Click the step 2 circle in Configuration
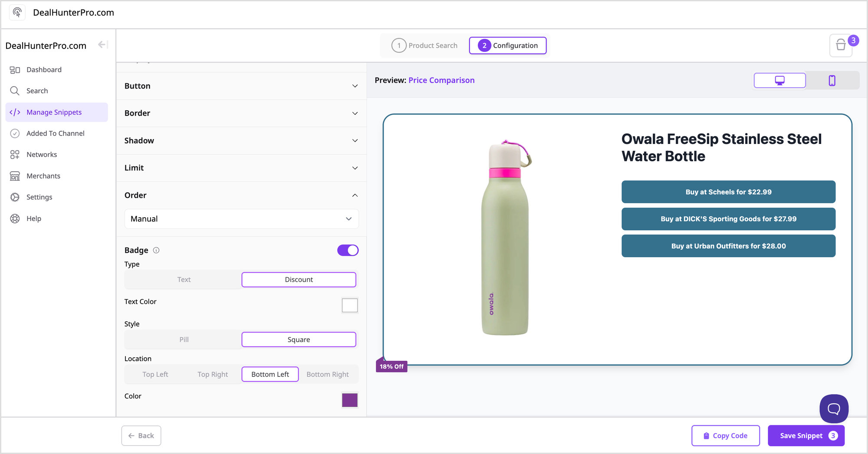Screen dimensions: 868x454 pos(484,46)
